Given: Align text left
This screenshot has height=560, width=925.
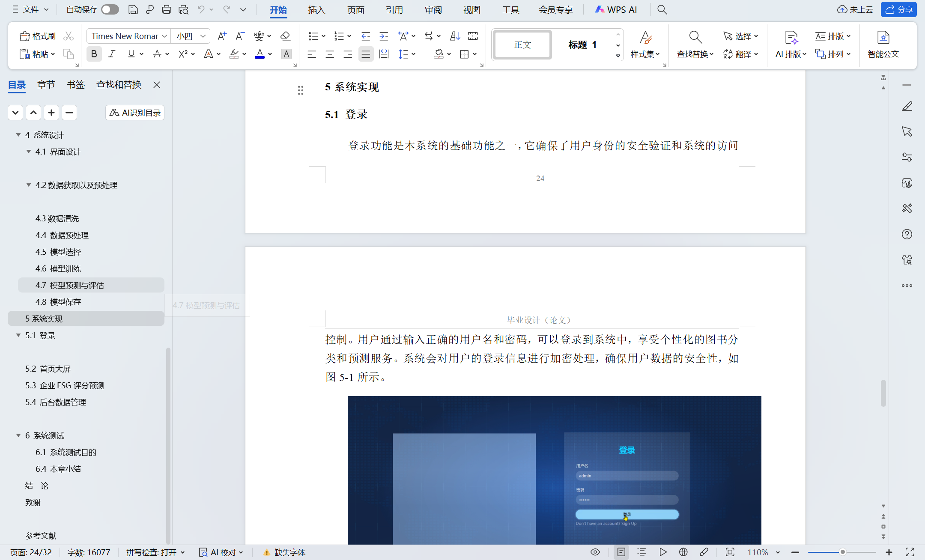Looking at the screenshot, I should coord(312,54).
